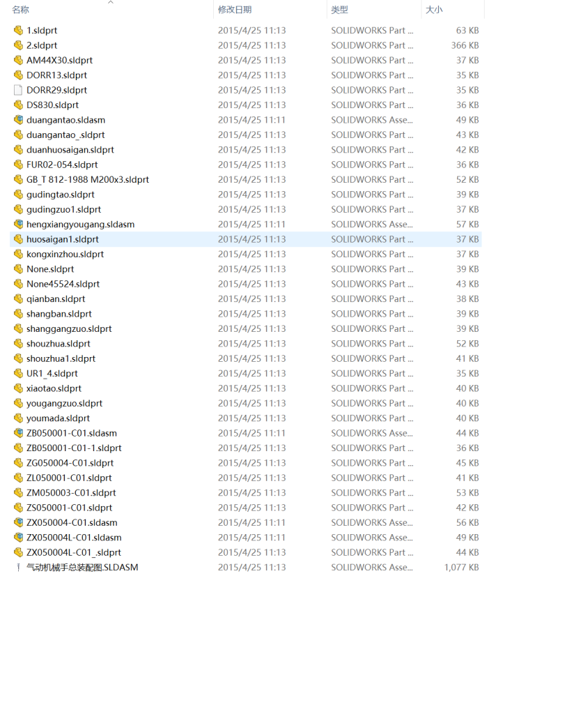Screen dimensions: 588x714
Task: Select the kongxinzhou.sldprt part file
Action: (65, 255)
